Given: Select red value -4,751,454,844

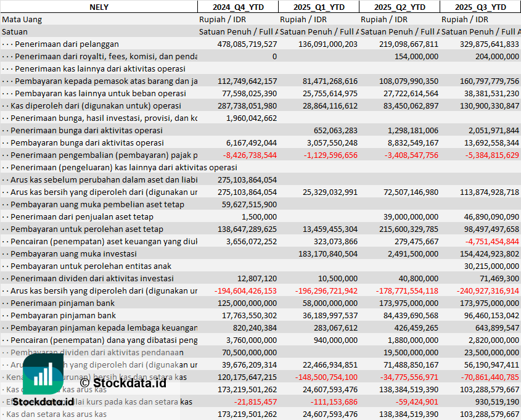Looking at the screenshot, I should [x=492, y=241].
